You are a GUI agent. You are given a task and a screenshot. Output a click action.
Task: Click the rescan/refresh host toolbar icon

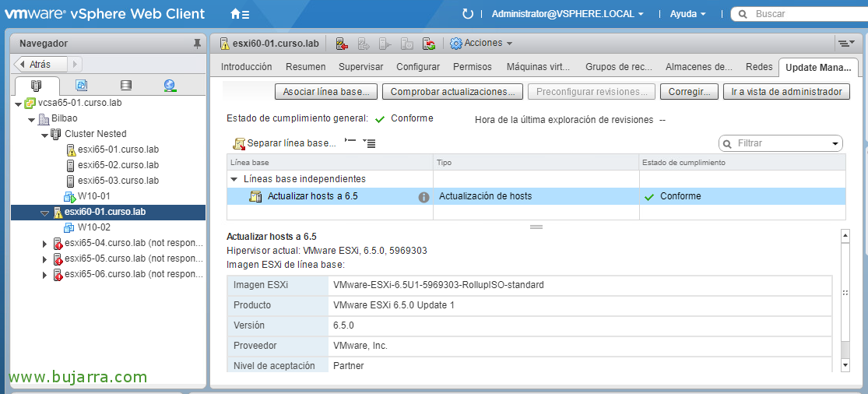click(x=428, y=43)
